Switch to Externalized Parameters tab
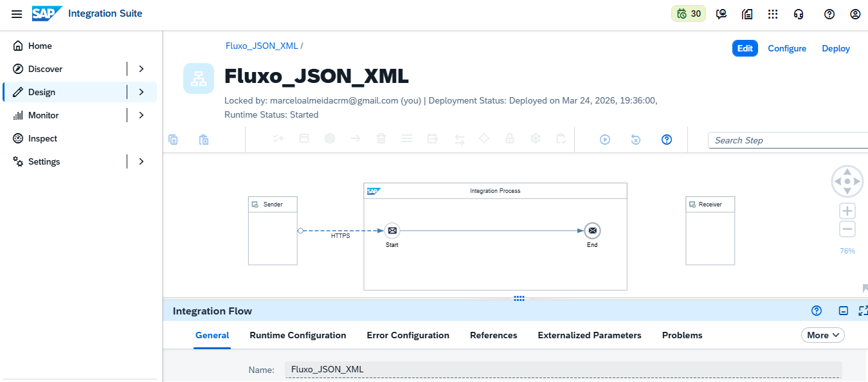Image resolution: width=868 pixels, height=382 pixels. [590, 335]
